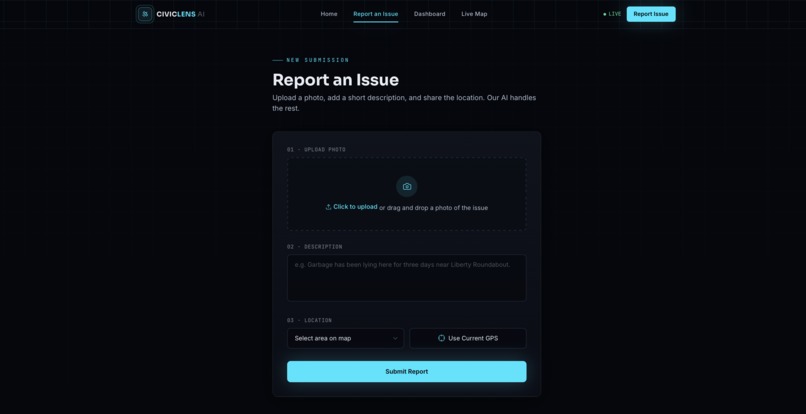Go to the Dashboard nav item
This screenshot has width=806, height=414.
[430, 14]
